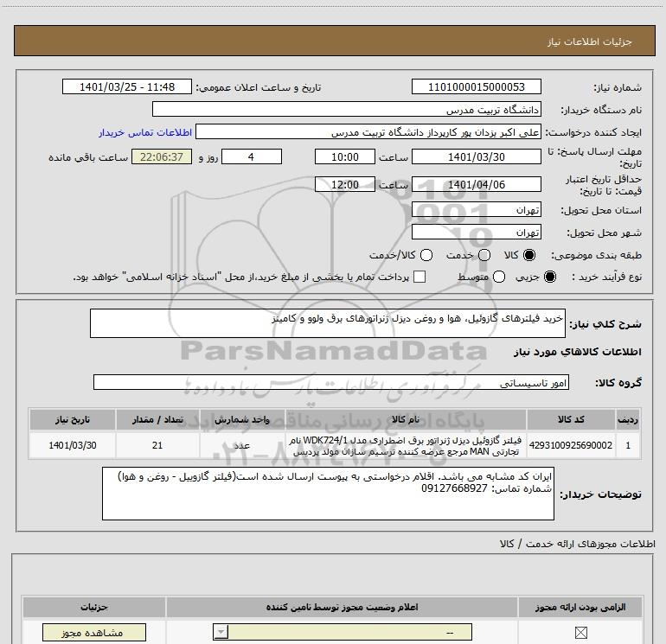Click the countdown timer 22:06:37
Screen dimensions: 666x644
162,156
